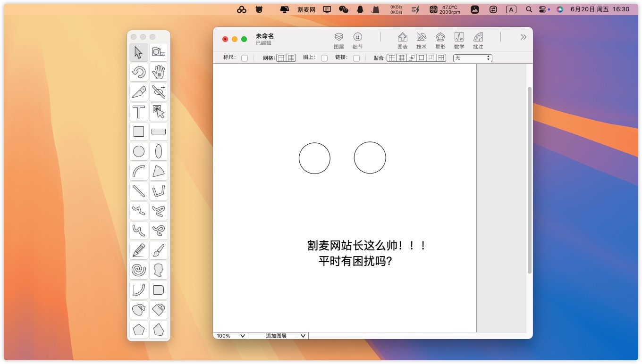This screenshot has height=364, width=642.
Task: Enable the 标尺 ruler checkbox
Action: (245, 58)
